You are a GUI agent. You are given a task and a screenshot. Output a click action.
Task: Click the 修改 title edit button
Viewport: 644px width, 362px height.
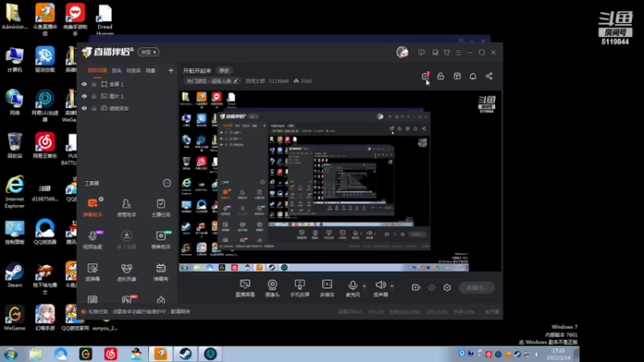click(225, 71)
